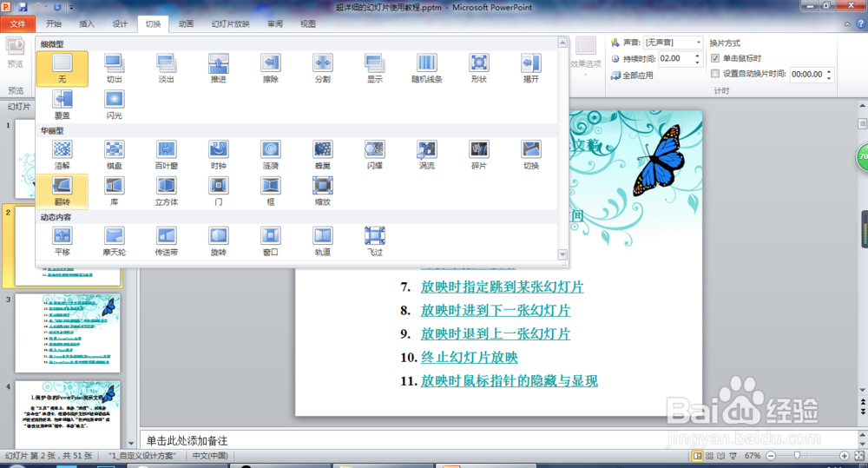
Task: Choose the 平移 pan transition
Action: tap(62, 241)
